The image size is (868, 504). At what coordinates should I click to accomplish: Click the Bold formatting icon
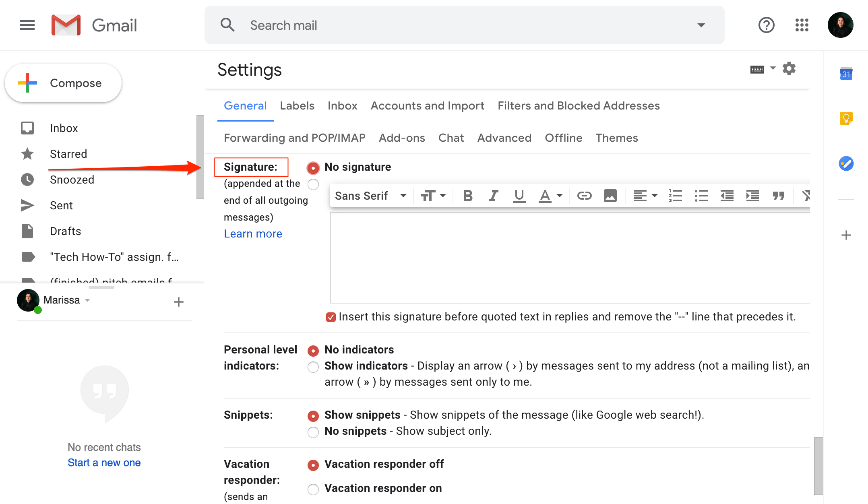467,196
